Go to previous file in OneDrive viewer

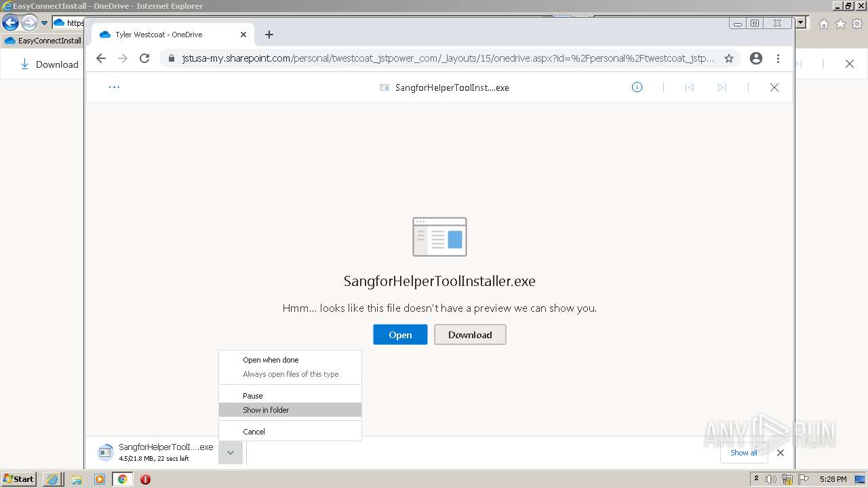(x=690, y=87)
